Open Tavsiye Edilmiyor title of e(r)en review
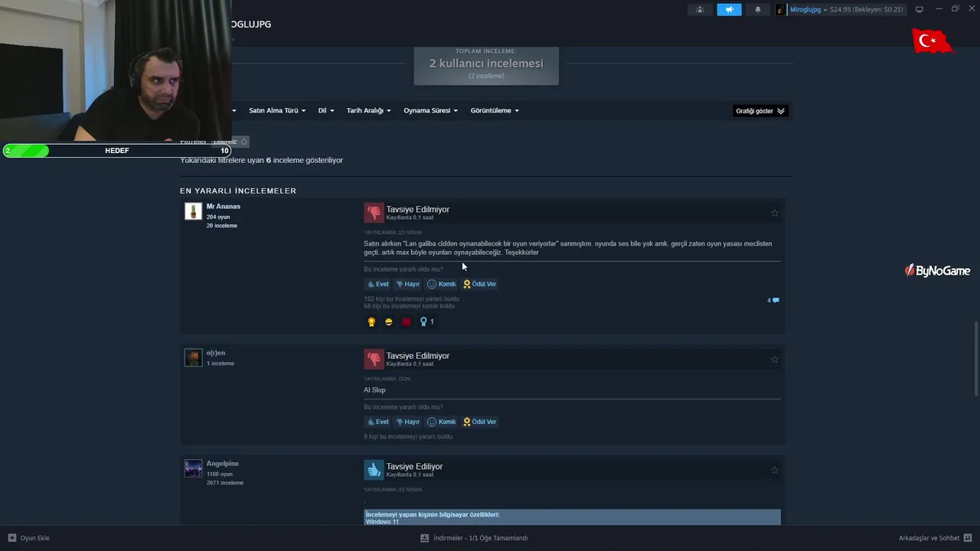Image resolution: width=980 pixels, height=551 pixels. tap(417, 356)
